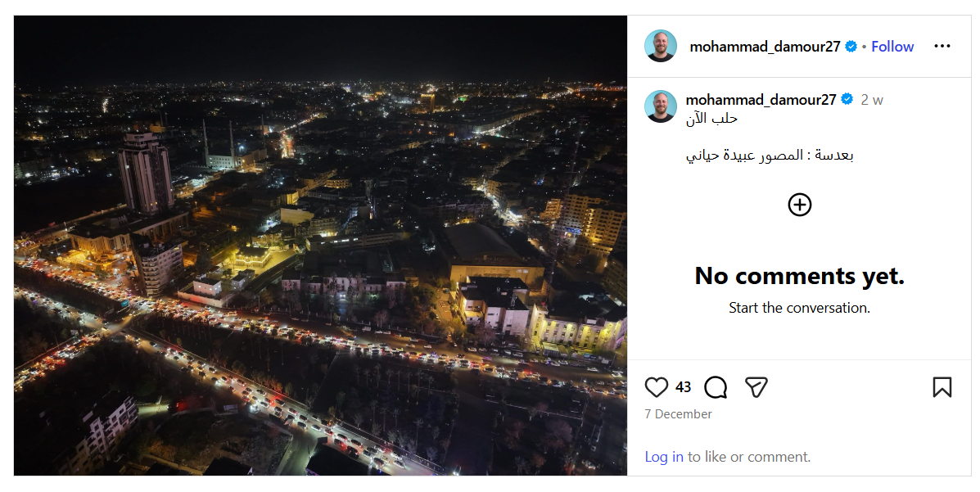Open the 2 w timestamp link
This screenshot has height=492, width=980.
pyautogui.click(x=872, y=100)
